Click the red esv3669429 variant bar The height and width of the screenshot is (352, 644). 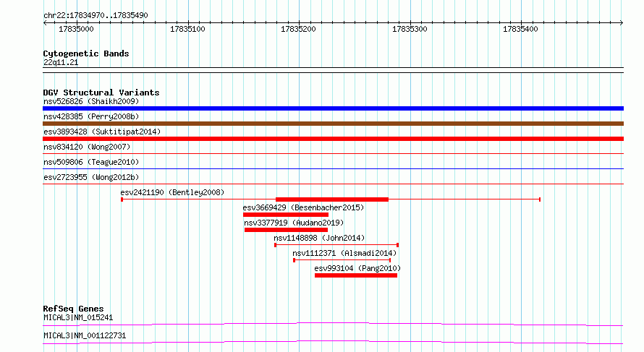coord(285,215)
